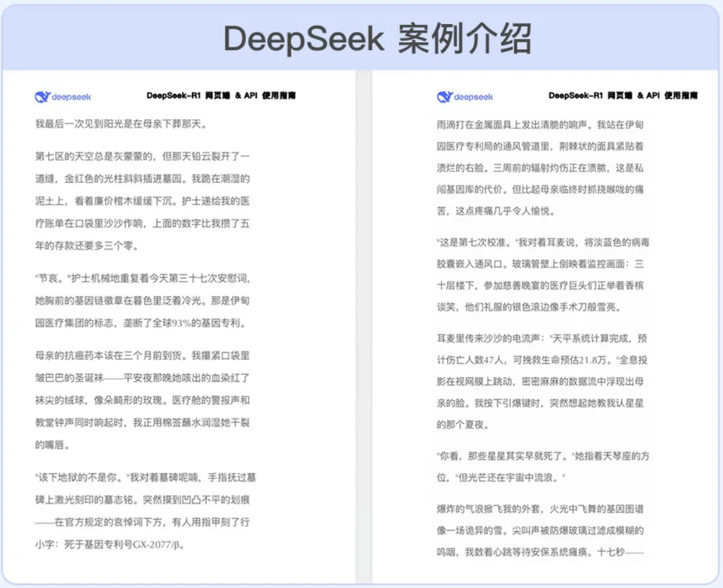Click the line starting ""节哀。"护士机械地重复"
This screenshot has height=588, width=723.
coord(143,278)
